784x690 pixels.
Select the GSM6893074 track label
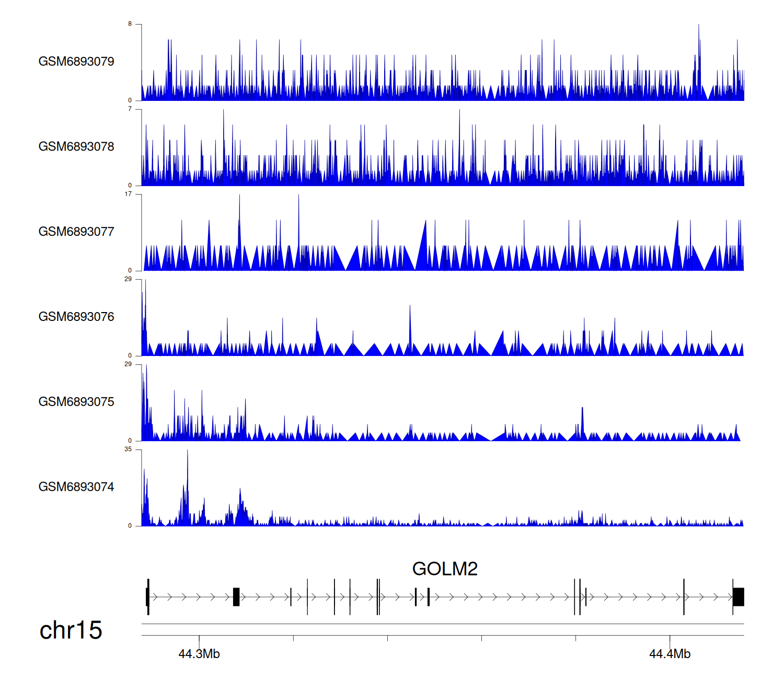(76, 487)
